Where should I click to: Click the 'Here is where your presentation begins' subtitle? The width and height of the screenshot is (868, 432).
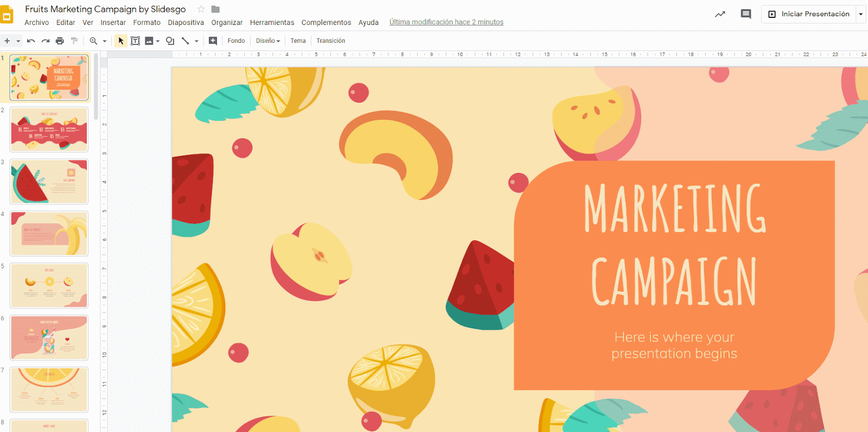click(674, 345)
